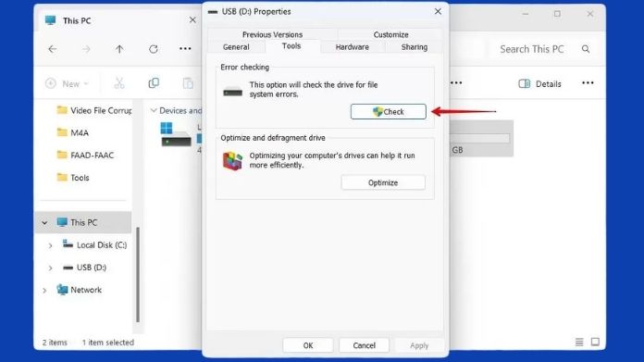Viewport: 644px width, 362px height.
Task: Open the M4A folder in sidebar
Action: (x=73, y=132)
